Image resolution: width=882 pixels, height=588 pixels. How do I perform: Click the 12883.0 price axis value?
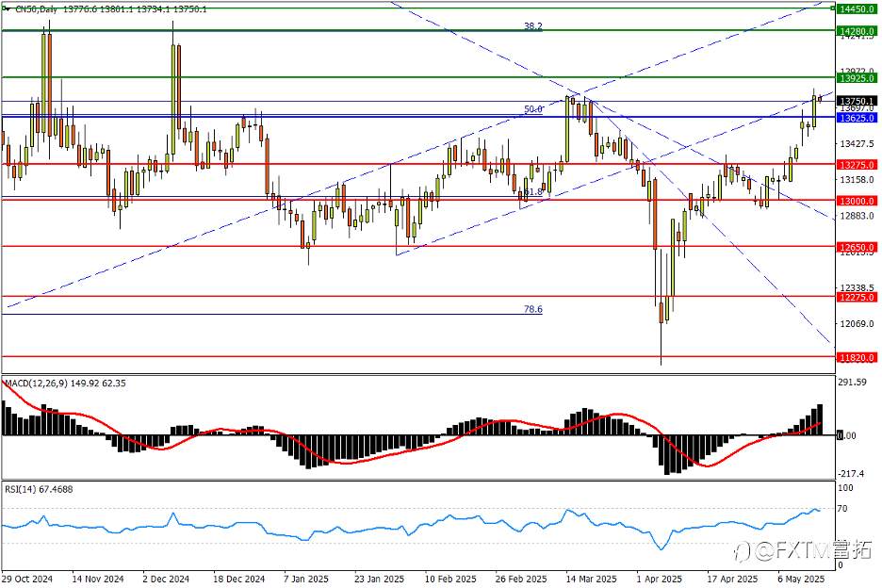[857, 216]
